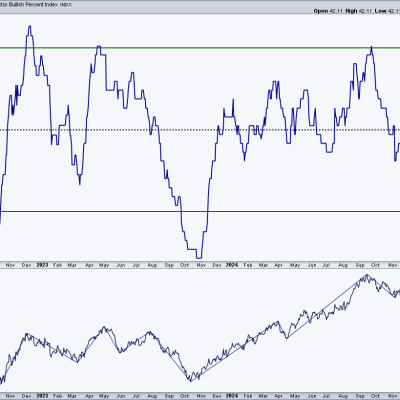Click price chart's lowest trough near Oct 2023

[x=190, y=380]
